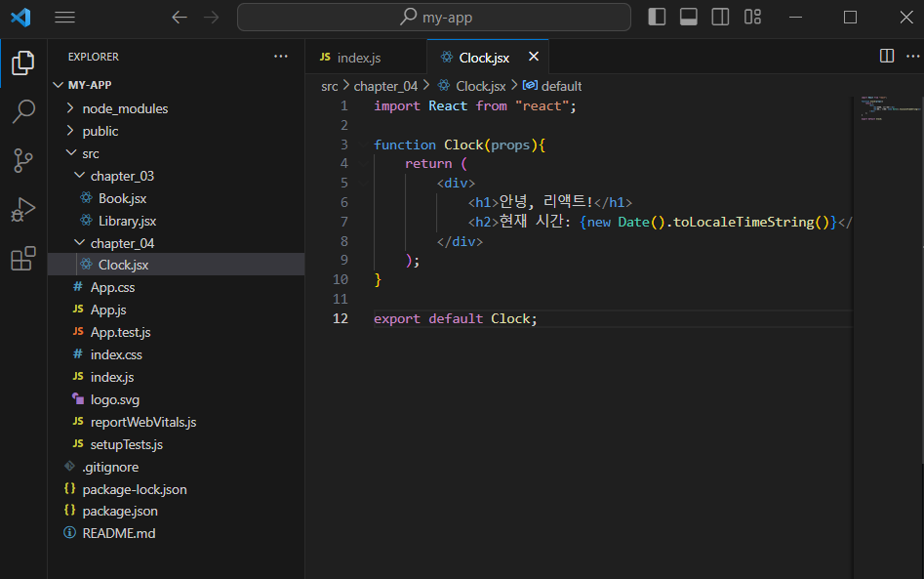This screenshot has width=924, height=579.
Task: Click the Explorer files icon
Action: tap(23, 63)
